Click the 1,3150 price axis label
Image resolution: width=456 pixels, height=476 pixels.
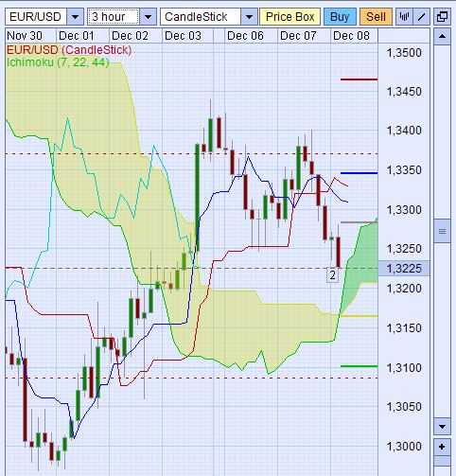404,328
